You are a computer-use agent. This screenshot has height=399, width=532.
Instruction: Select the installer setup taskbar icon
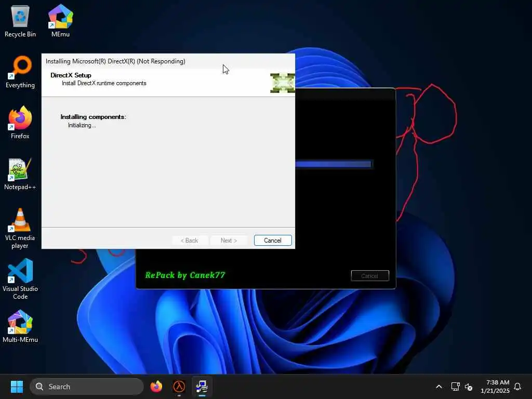pos(202,387)
